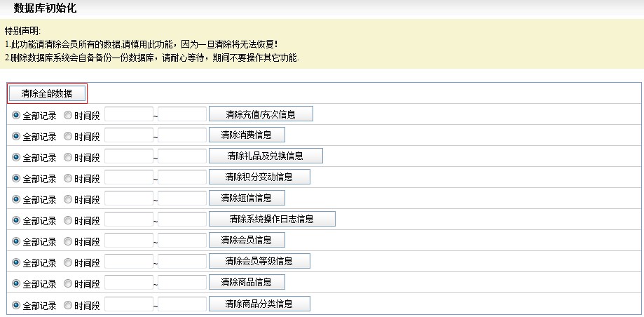Screen dimensions: 644x317
Task: Click the 清除消费信息 button
Action: (x=247, y=135)
